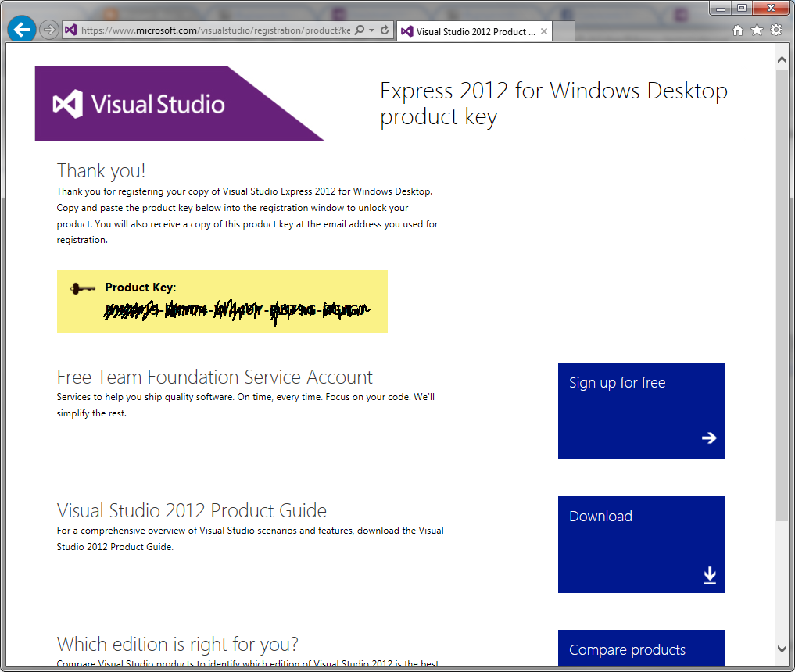Open Favorites with the star icon

pyautogui.click(x=757, y=29)
